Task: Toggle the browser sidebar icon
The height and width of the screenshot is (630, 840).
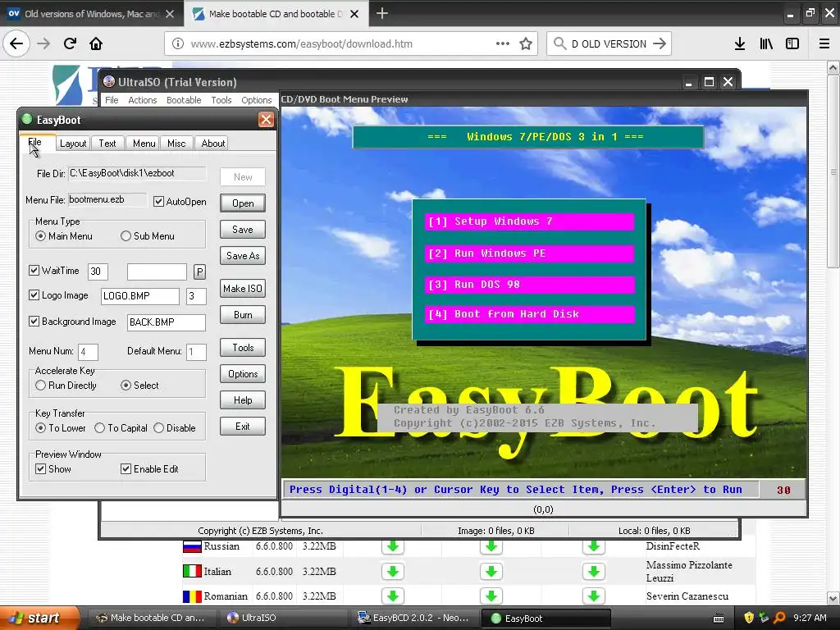Action: tap(792, 43)
